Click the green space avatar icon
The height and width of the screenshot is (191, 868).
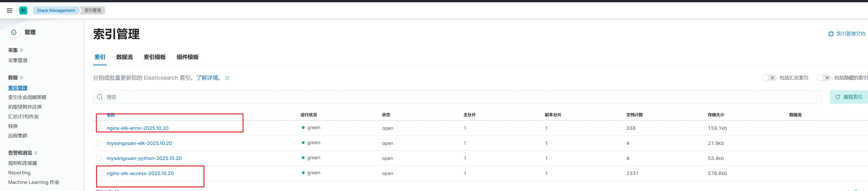pos(23,10)
